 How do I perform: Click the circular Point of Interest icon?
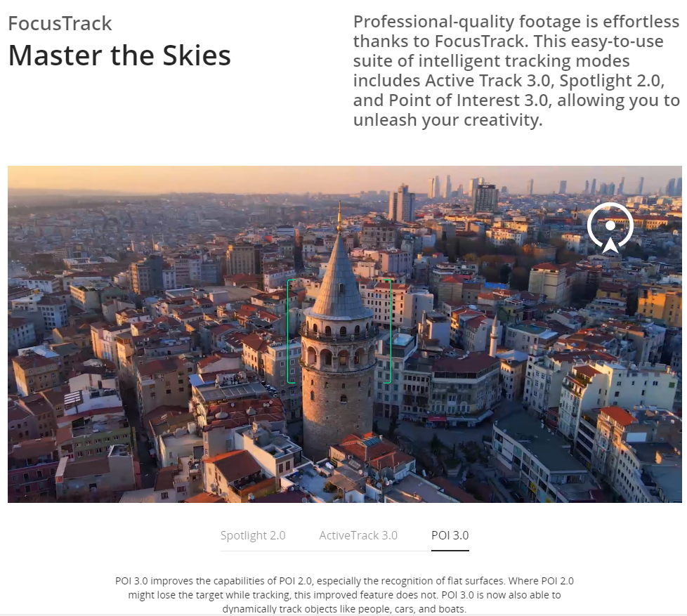coord(610,225)
